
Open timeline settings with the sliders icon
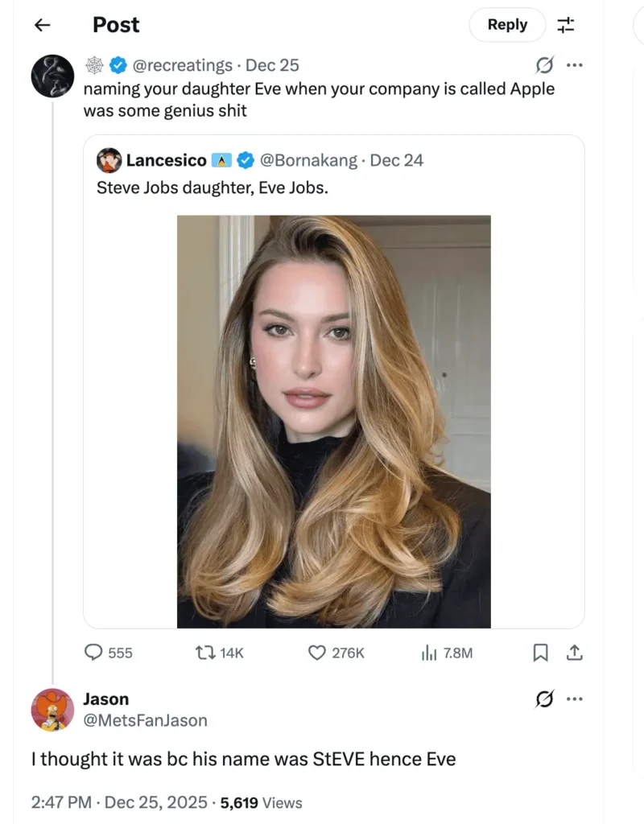pyautogui.click(x=566, y=25)
